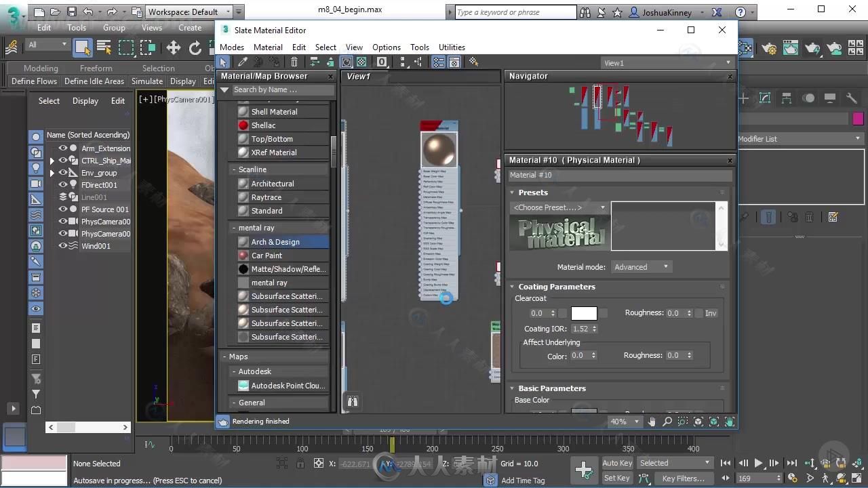Image resolution: width=868 pixels, height=488 pixels.
Task: Click the Key Filters... button
Action: pyautogui.click(x=683, y=478)
